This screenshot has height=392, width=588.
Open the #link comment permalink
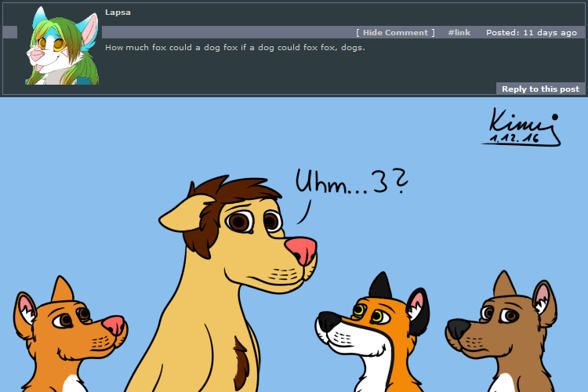(x=459, y=33)
